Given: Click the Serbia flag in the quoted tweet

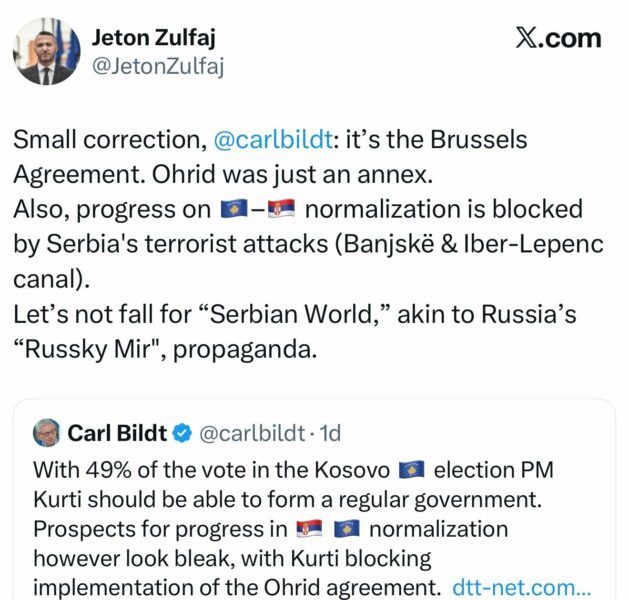Looking at the screenshot, I should 311,528.
